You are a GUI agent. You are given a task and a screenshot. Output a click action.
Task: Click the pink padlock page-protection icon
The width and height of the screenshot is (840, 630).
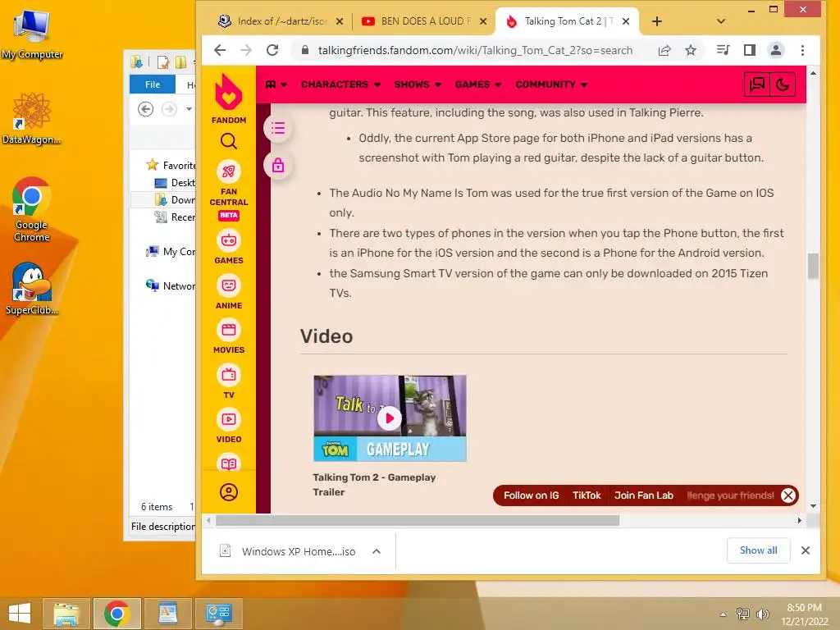[x=277, y=165]
